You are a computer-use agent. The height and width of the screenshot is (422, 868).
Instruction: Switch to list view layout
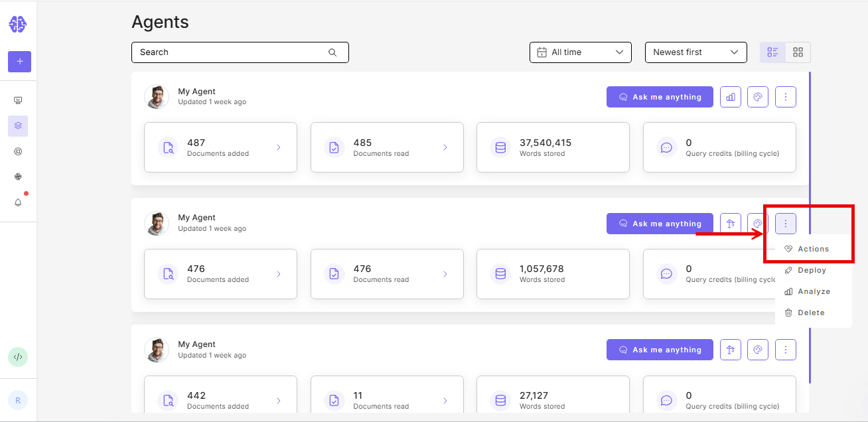772,52
